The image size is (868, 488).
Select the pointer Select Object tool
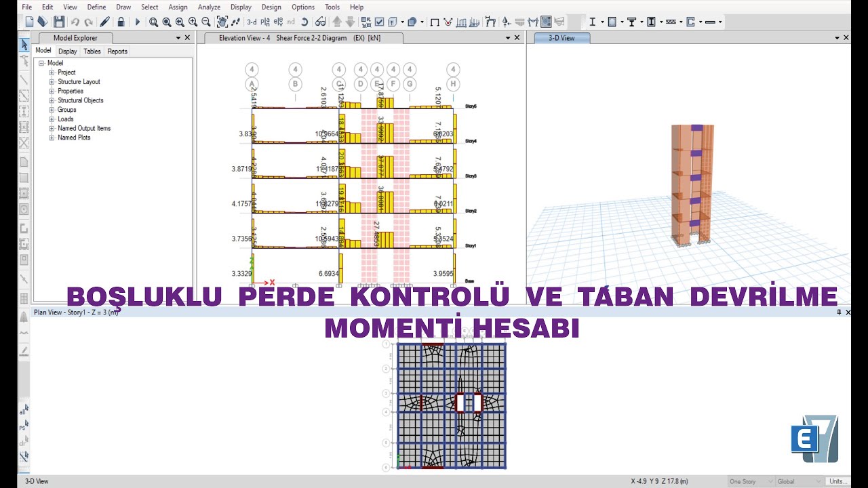pyautogui.click(x=24, y=45)
